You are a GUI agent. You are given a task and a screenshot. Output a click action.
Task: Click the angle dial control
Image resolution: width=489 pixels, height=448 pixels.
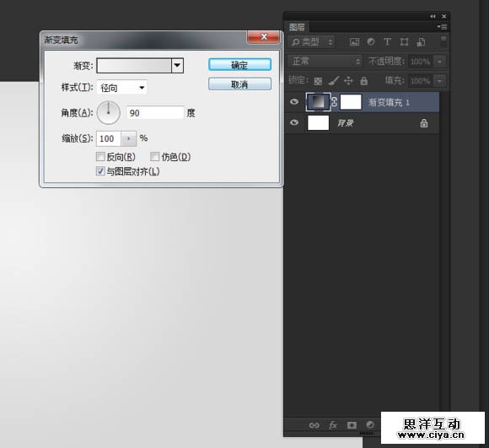click(x=109, y=112)
